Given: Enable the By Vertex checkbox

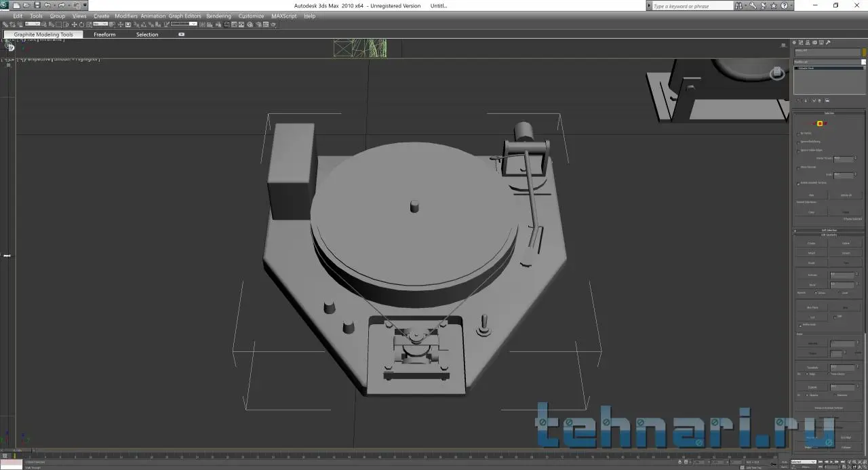Looking at the screenshot, I should click(797, 134).
